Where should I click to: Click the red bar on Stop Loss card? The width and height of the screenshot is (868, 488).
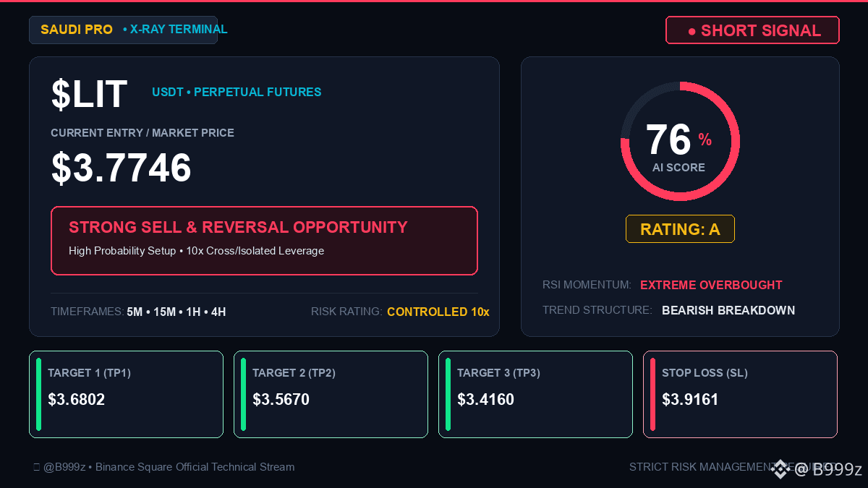coord(652,394)
